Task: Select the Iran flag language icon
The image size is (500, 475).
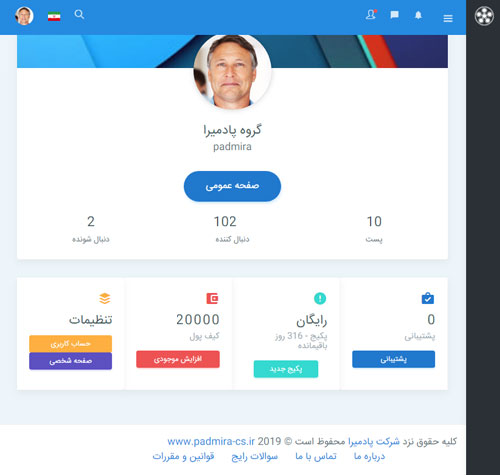Action: tap(54, 17)
